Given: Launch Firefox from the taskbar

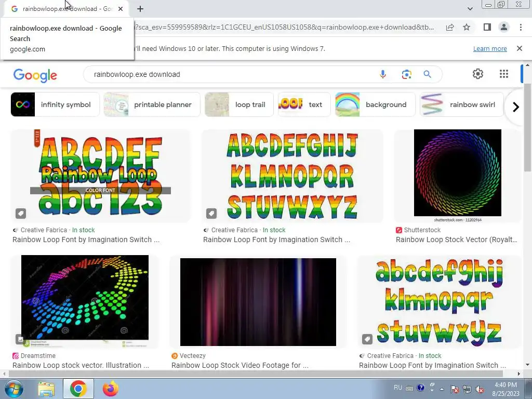Looking at the screenshot, I should pos(110,389).
